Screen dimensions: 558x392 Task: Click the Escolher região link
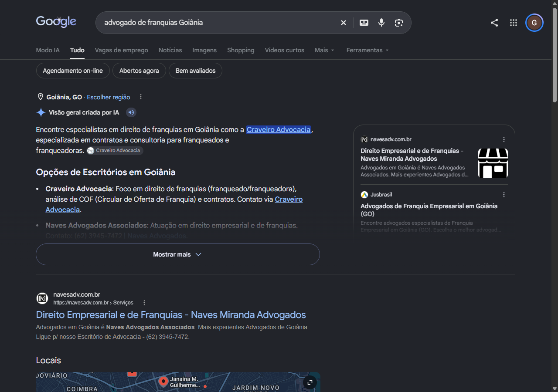point(109,97)
